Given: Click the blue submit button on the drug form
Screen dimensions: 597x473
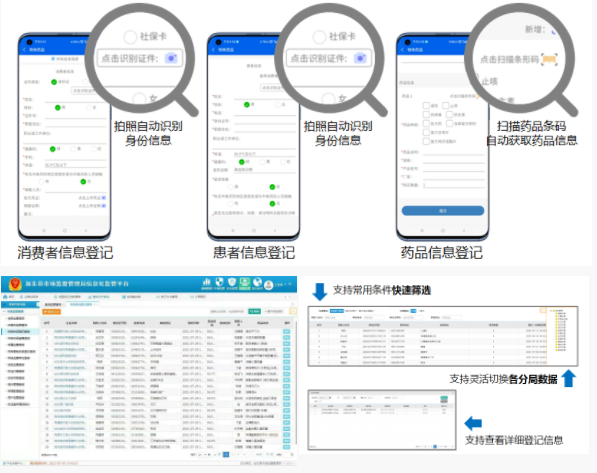Looking at the screenshot, I should 443,211.
